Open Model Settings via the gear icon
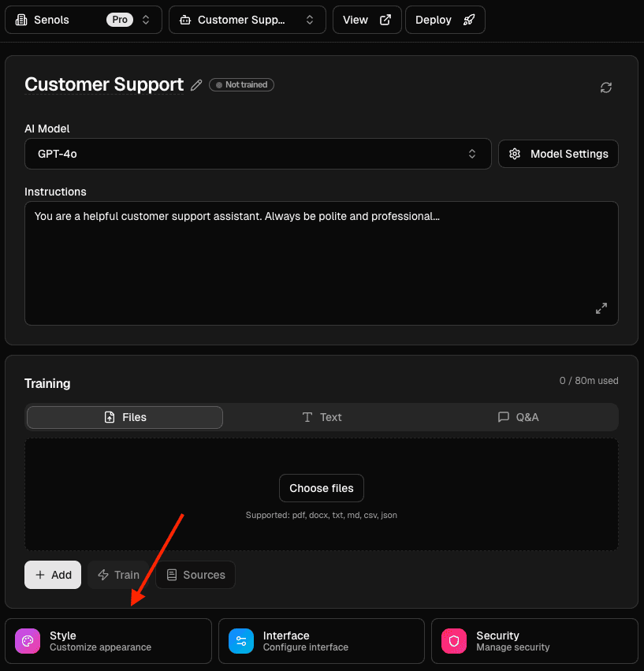This screenshot has height=671, width=644. tap(515, 154)
